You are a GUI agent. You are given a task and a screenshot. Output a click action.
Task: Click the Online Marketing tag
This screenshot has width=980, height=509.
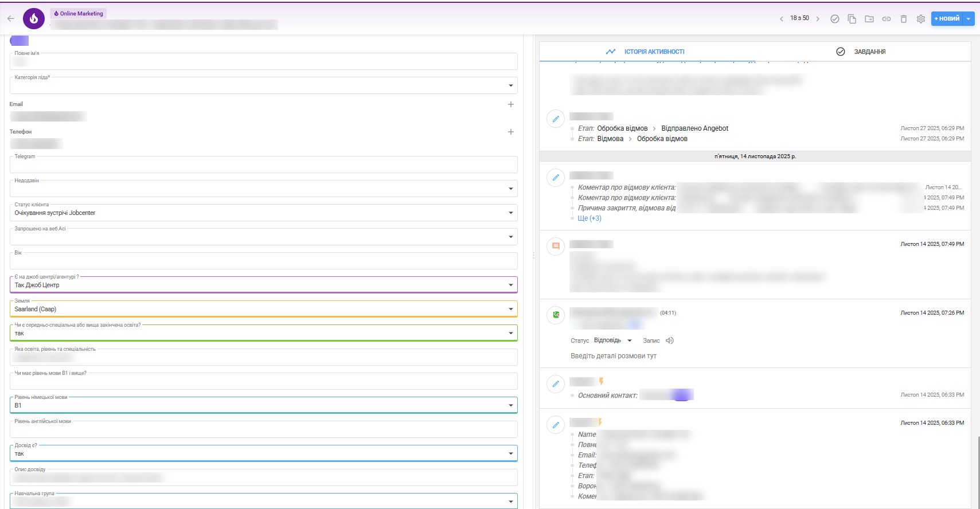[79, 13]
